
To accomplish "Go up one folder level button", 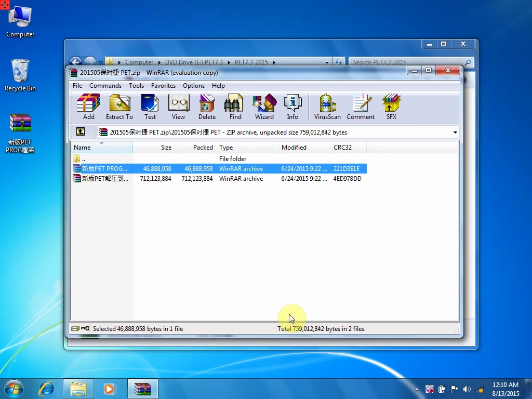I will tap(81, 132).
